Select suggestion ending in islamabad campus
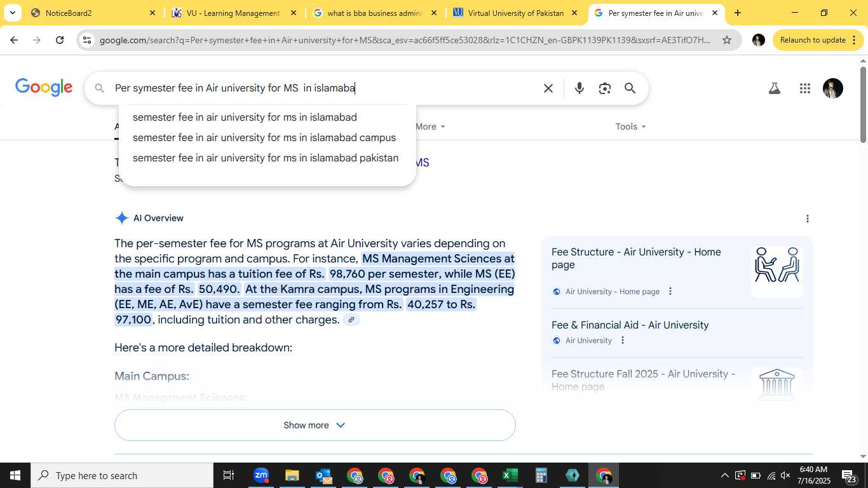 (x=264, y=138)
